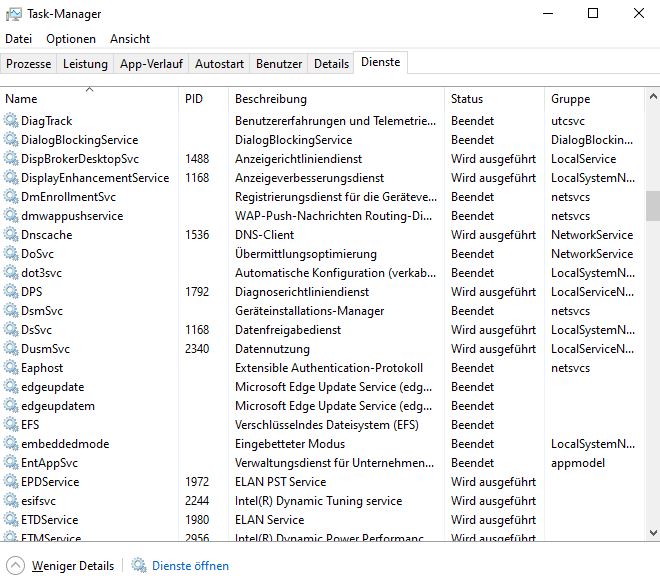This screenshot has height=576, width=660.
Task: Click the Task-Manager title bar app icon
Action: (x=13, y=14)
